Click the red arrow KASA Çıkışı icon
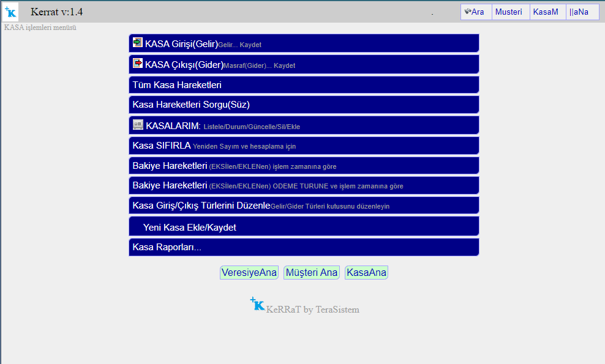Viewport: 605px width, 364px height. pyautogui.click(x=138, y=64)
